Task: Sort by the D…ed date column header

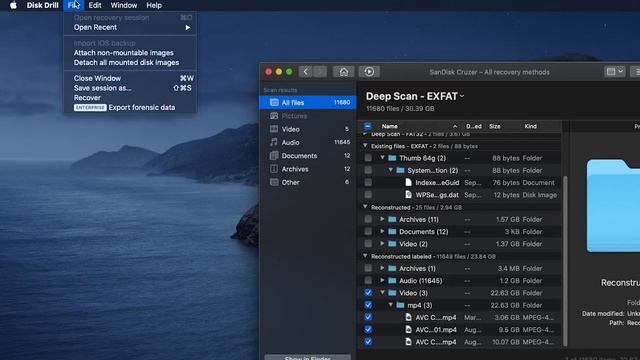Action: pos(473,126)
